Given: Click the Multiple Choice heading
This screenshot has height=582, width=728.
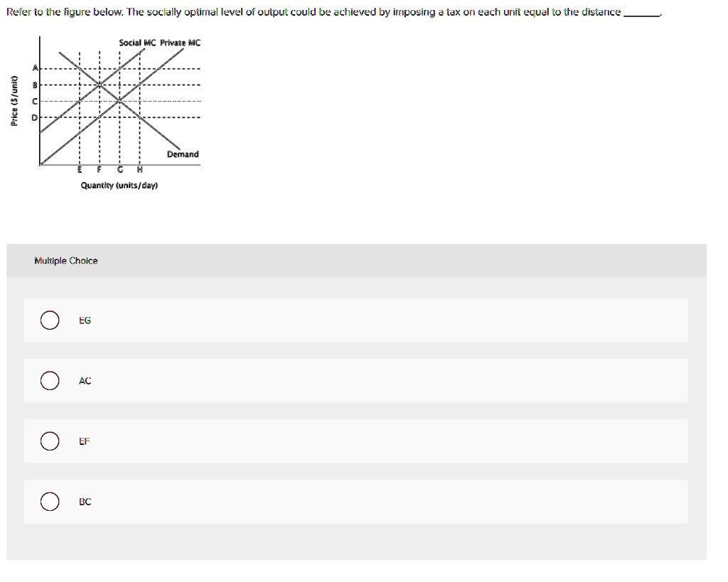Looking at the screenshot, I should coord(66,260).
